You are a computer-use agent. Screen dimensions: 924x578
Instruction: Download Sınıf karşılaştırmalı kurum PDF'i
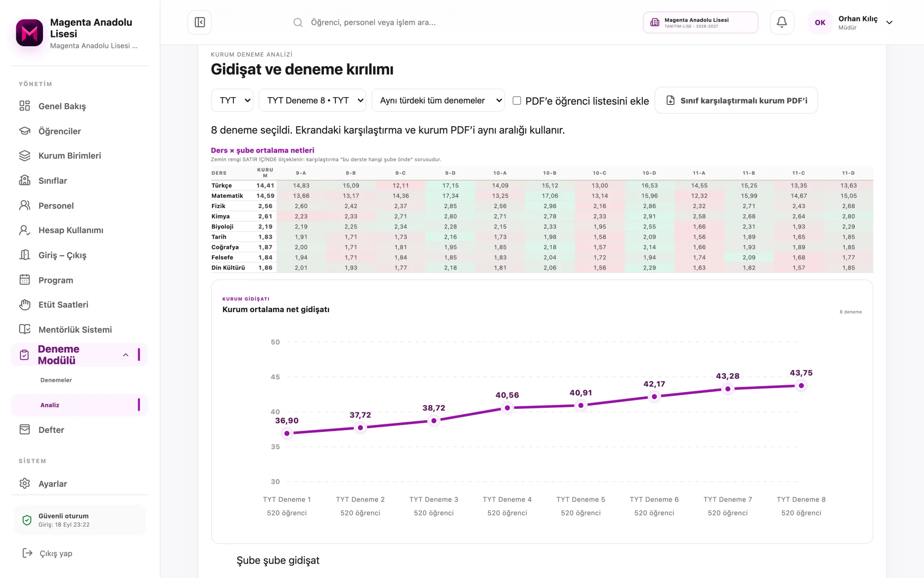coord(736,100)
